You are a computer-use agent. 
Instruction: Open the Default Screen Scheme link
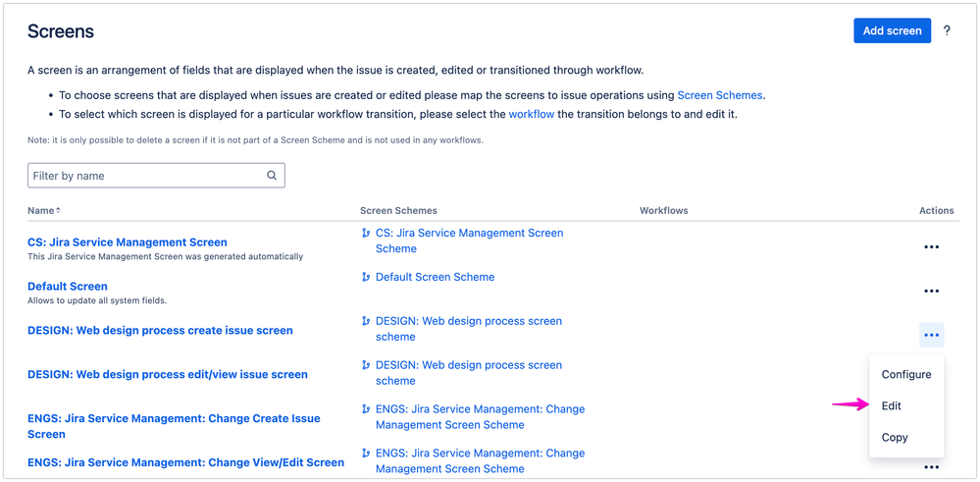(x=435, y=277)
